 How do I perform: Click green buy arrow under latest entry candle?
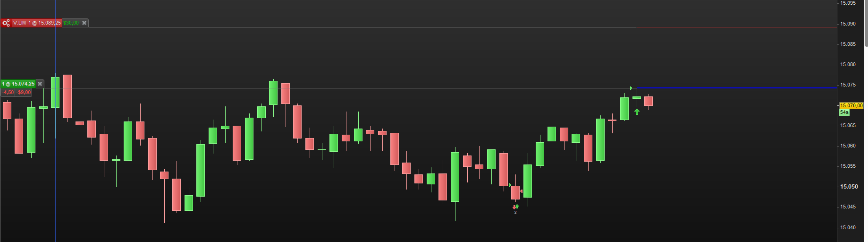click(x=637, y=112)
